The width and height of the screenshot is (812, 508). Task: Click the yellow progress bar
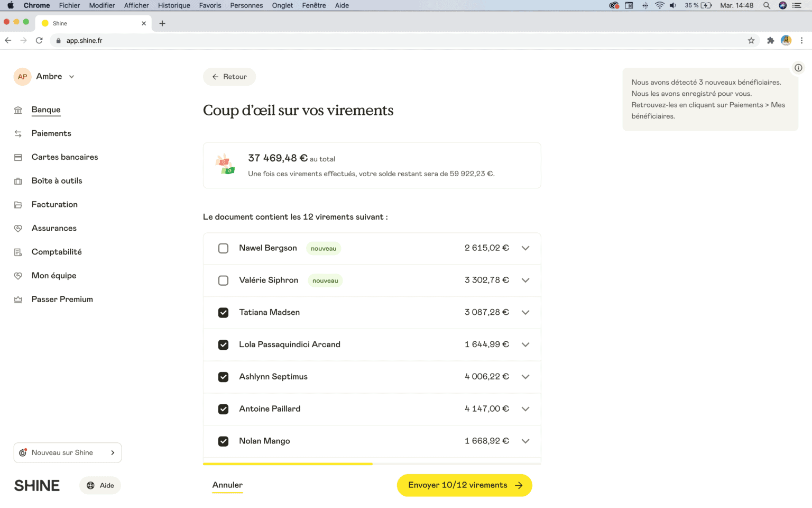288,464
